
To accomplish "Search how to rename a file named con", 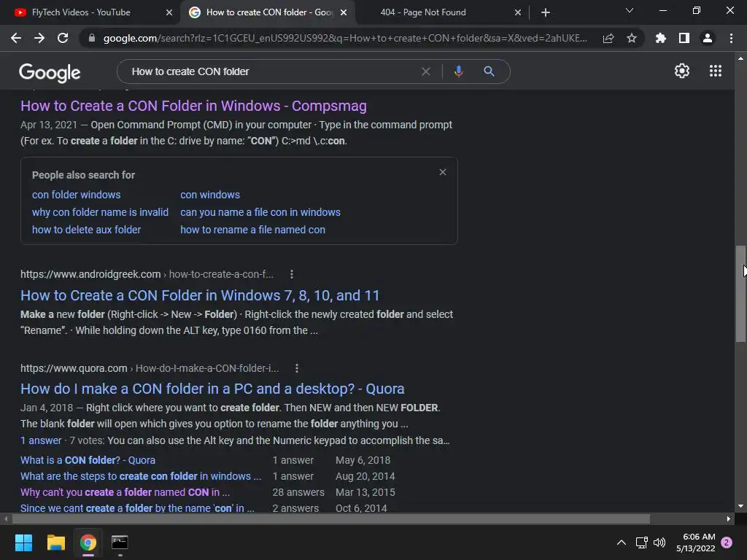I will point(253,230).
